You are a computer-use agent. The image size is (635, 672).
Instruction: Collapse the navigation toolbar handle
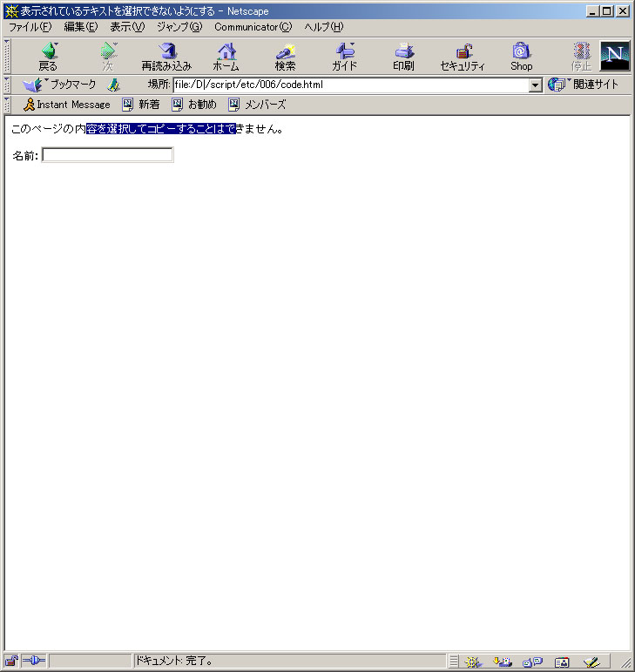point(7,56)
